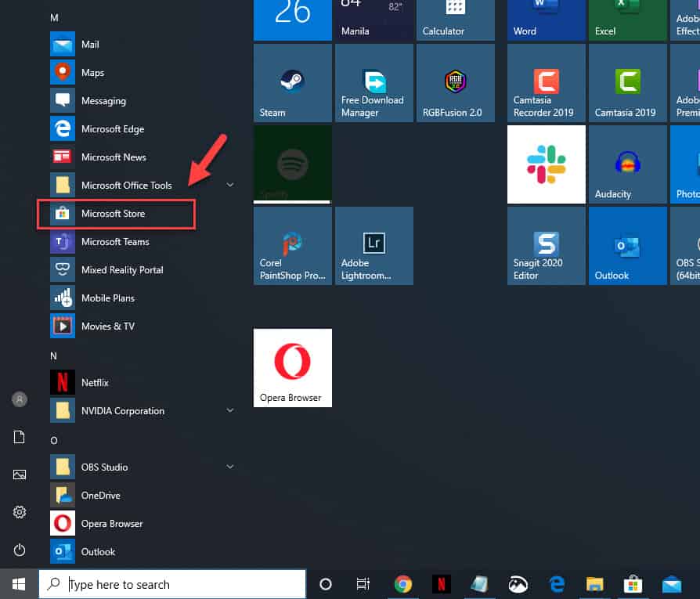Launch Free Download Manager tile
This screenshot has height=599, width=700.
tap(374, 82)
